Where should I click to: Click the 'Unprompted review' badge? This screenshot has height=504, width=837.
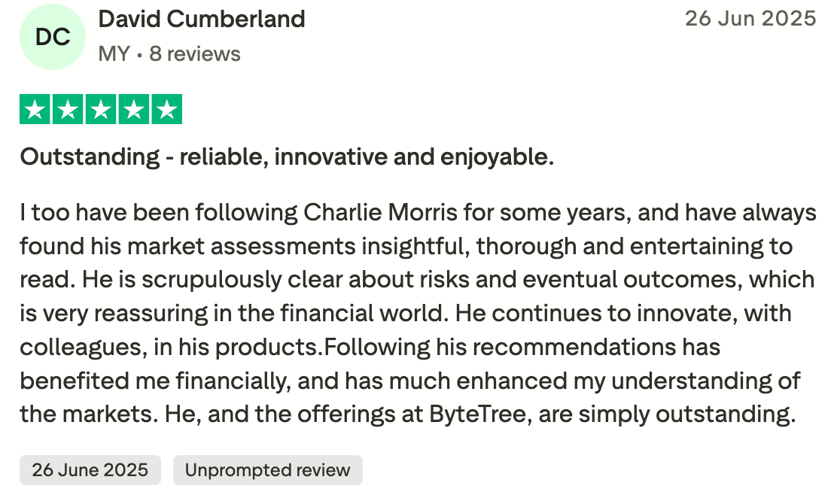tap(267, 470)
